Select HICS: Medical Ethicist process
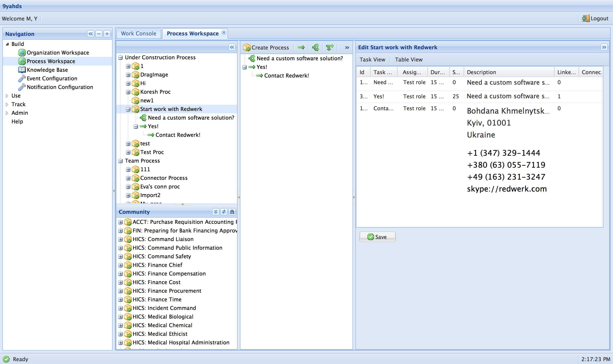This screenshot has width=613, height=364. point(160,334)
